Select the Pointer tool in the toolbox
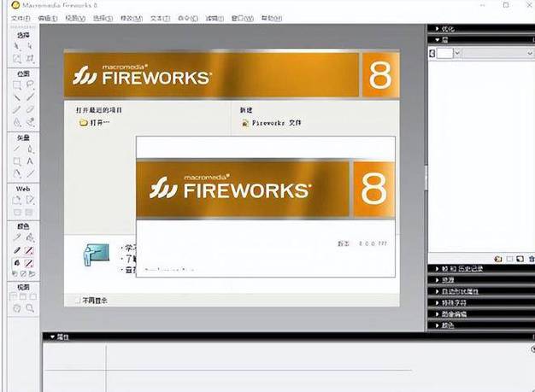Viewport: 535px width, 392px height. (x=17, y=44)
